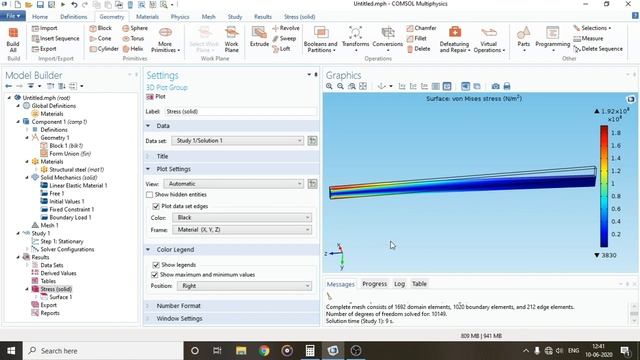The height and width of the screenshot is (360, 640).
Task: Click the Build All icon
Action: tap(13, 39)
